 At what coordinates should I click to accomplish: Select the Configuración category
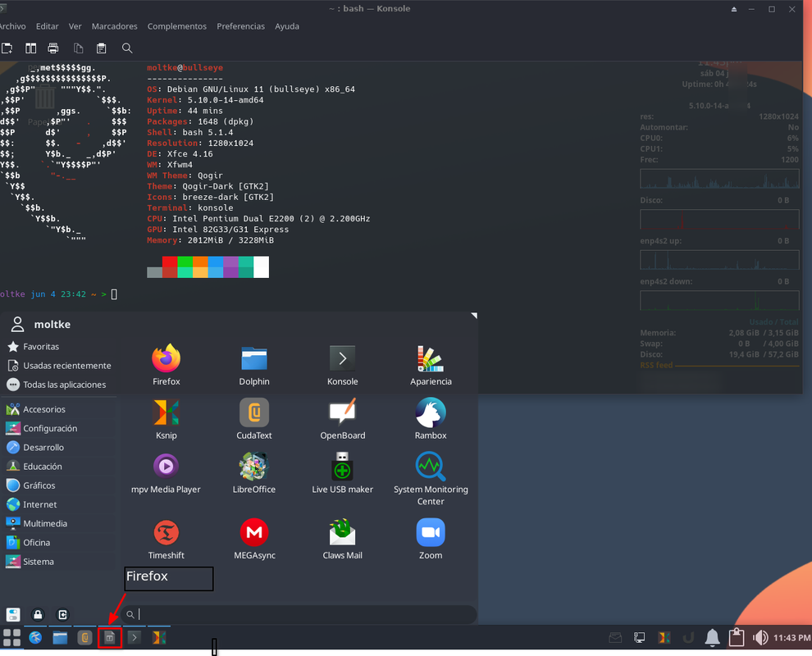(x=60, y=428)
